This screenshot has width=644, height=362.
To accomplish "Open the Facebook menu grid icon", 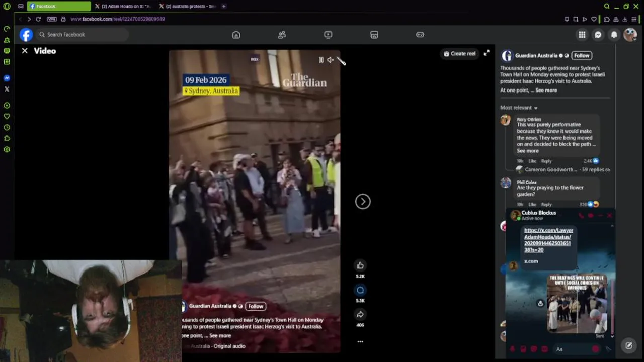I will tap(582, 35).
